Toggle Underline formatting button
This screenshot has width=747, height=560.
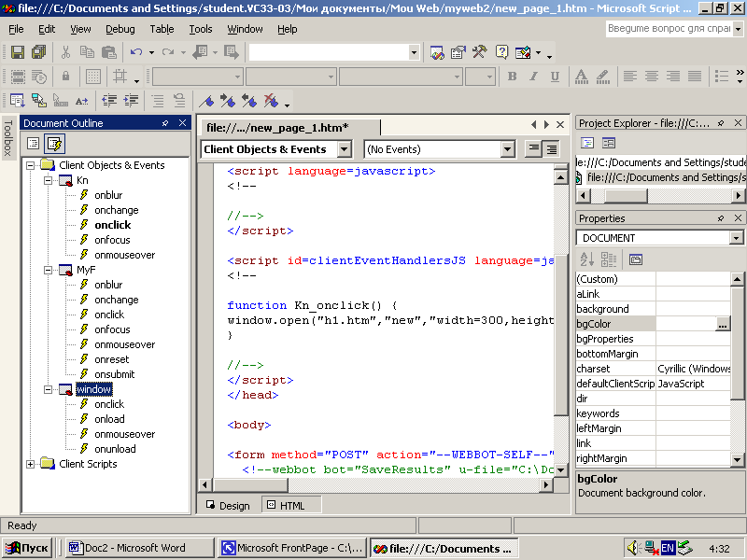click(555, 77)
